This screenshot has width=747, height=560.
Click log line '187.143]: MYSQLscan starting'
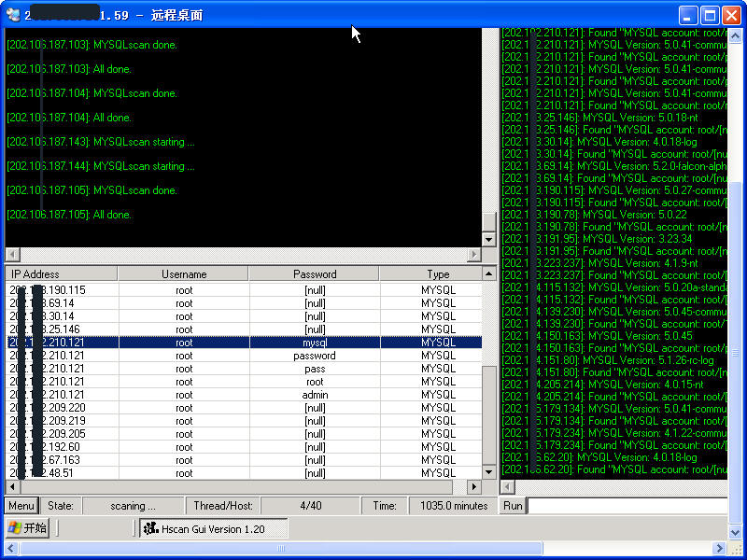point(101,142)
